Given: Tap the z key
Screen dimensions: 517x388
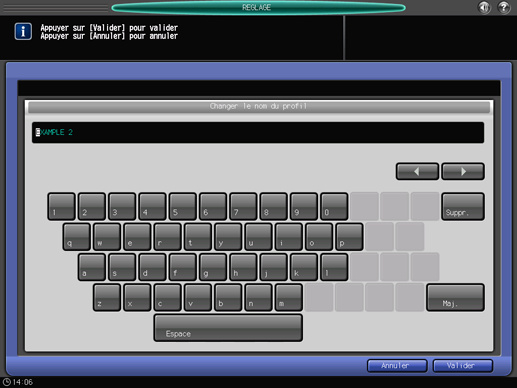Looking at the screenshot, I should [x=107, y=297].
